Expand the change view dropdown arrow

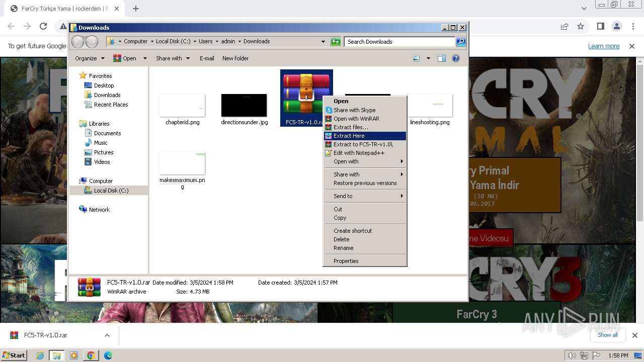pos(428,58)
